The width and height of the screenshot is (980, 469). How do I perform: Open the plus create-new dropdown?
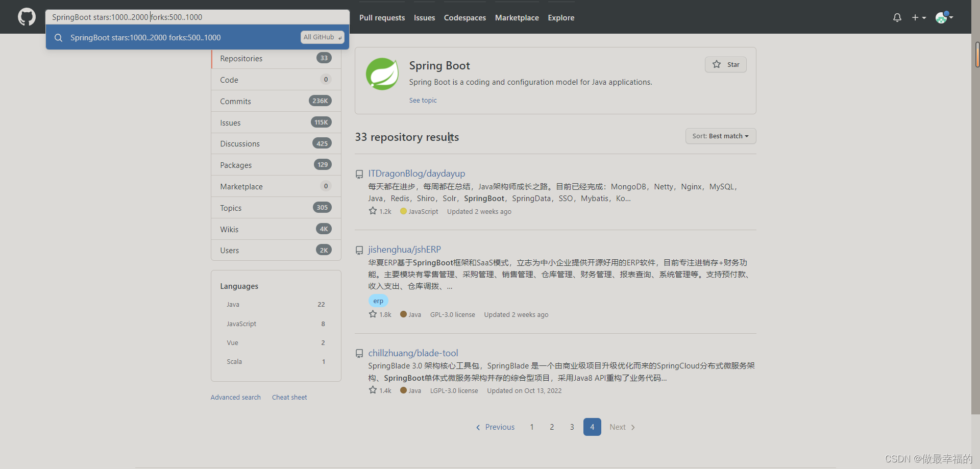pyautogui.click(x=919, y=17)
